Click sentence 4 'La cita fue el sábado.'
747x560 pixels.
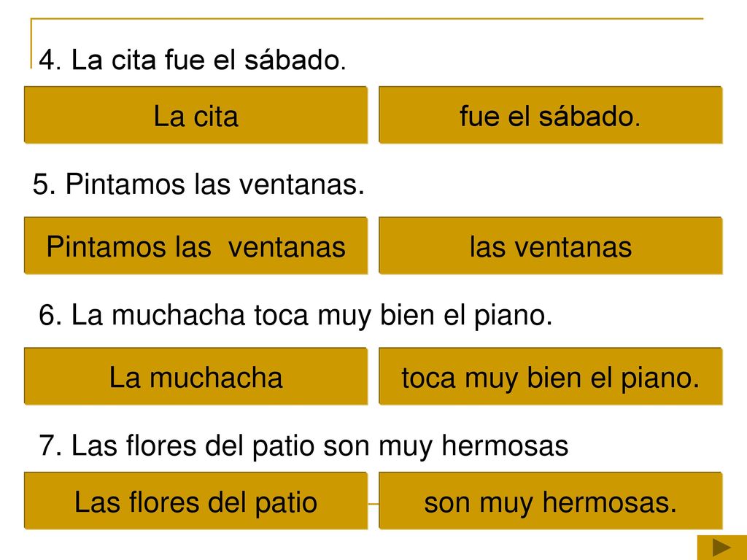click(192, 60)
